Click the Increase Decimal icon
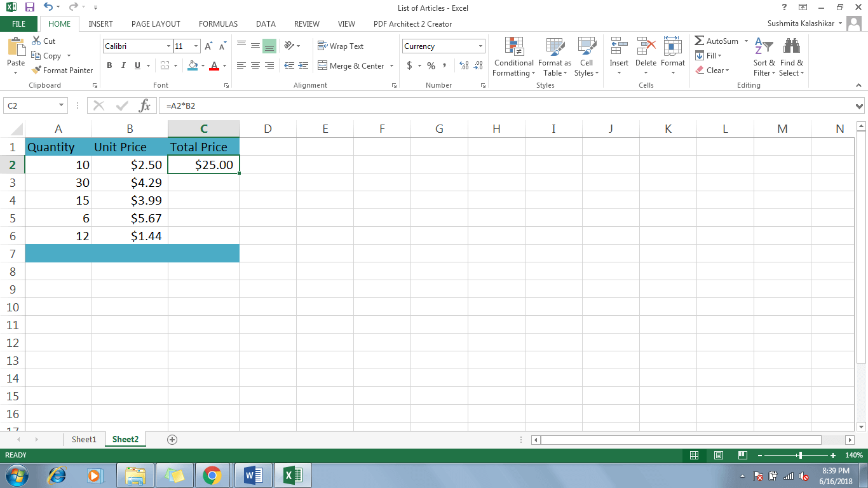Image resolution: width=868 pixels, height=488 pixels. coord(463,65)
